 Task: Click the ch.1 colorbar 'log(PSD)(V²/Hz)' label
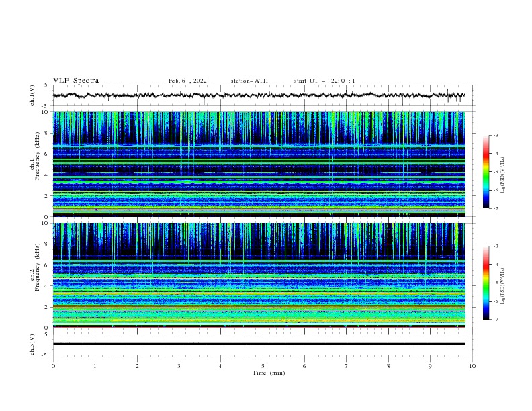pos(502,175)
